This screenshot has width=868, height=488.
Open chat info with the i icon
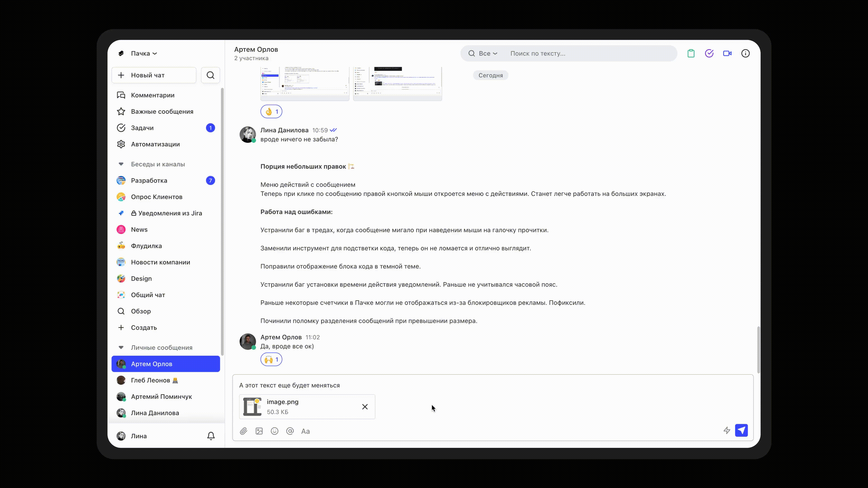(x=745, y=53)
